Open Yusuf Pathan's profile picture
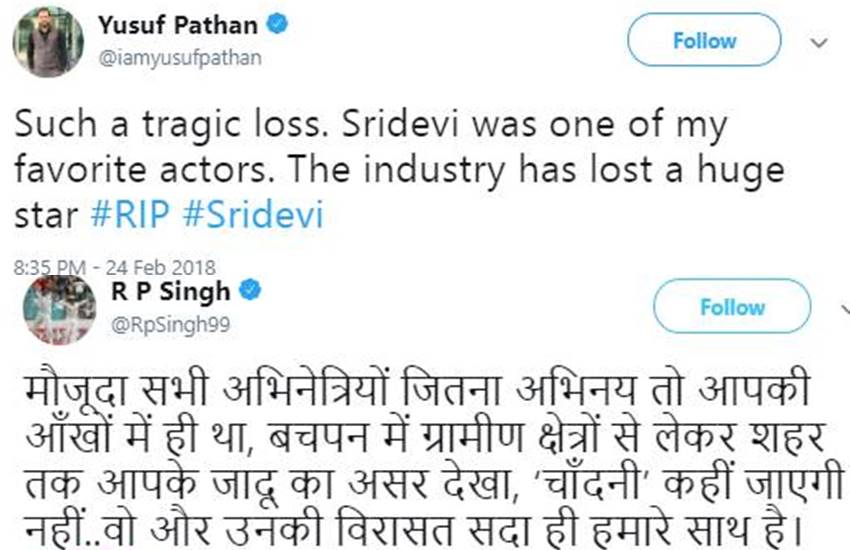 pos(49,40)
